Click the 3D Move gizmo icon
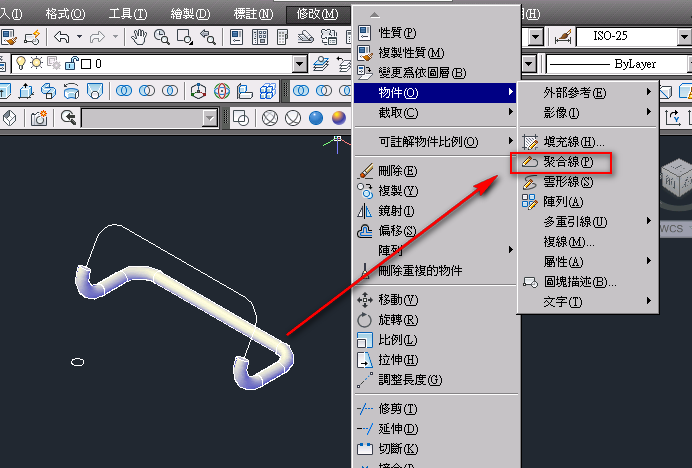The height and width of the screenshot is (468, 692). tap(199, 91)
